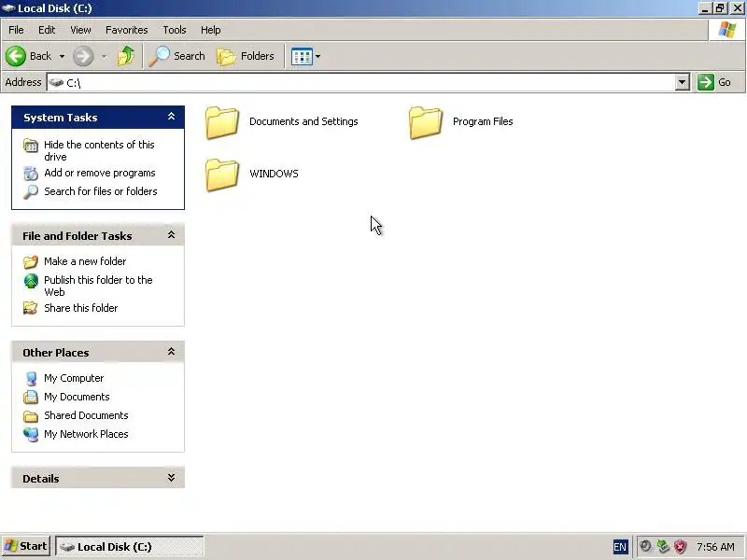Select the Program Files folder icon
The width and height of the screenshot is (747, 560).
coord(426,122)
